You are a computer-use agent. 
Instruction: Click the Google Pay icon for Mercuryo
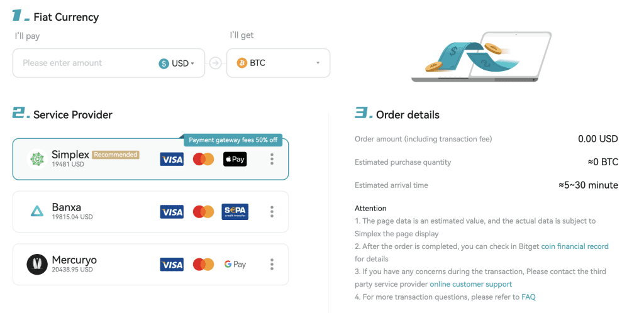235,265
